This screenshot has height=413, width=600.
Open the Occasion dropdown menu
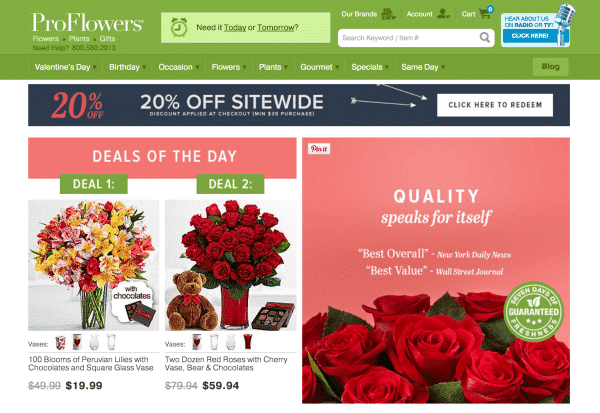(179, 67)
